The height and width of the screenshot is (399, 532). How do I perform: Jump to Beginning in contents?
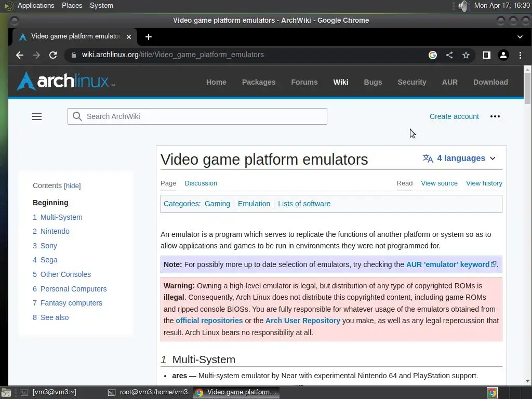[50, 203]
